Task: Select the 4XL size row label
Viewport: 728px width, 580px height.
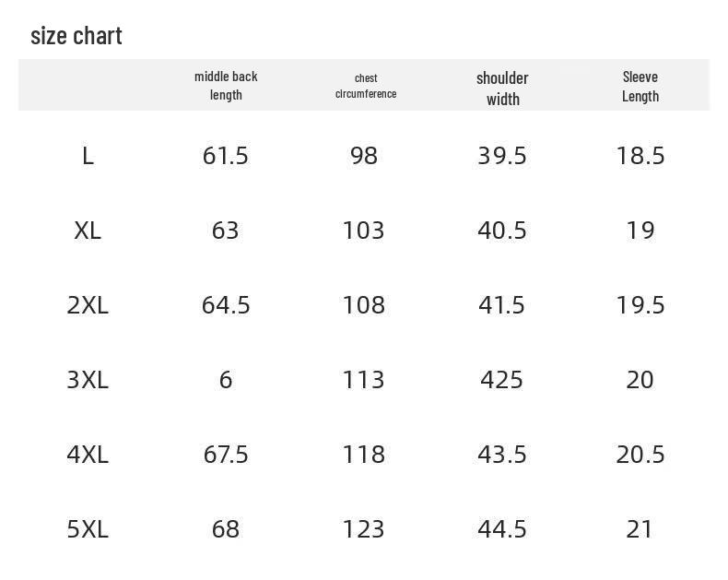Action: click(88, 454)
